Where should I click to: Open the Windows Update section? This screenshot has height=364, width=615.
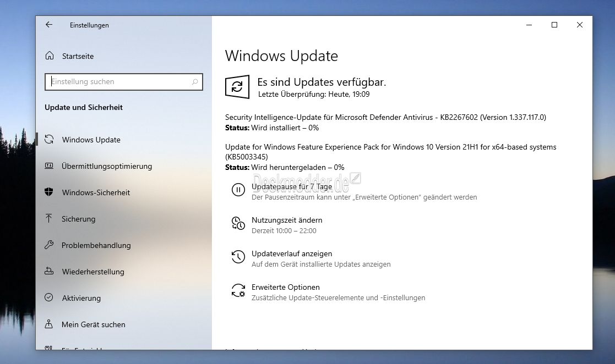91,140
